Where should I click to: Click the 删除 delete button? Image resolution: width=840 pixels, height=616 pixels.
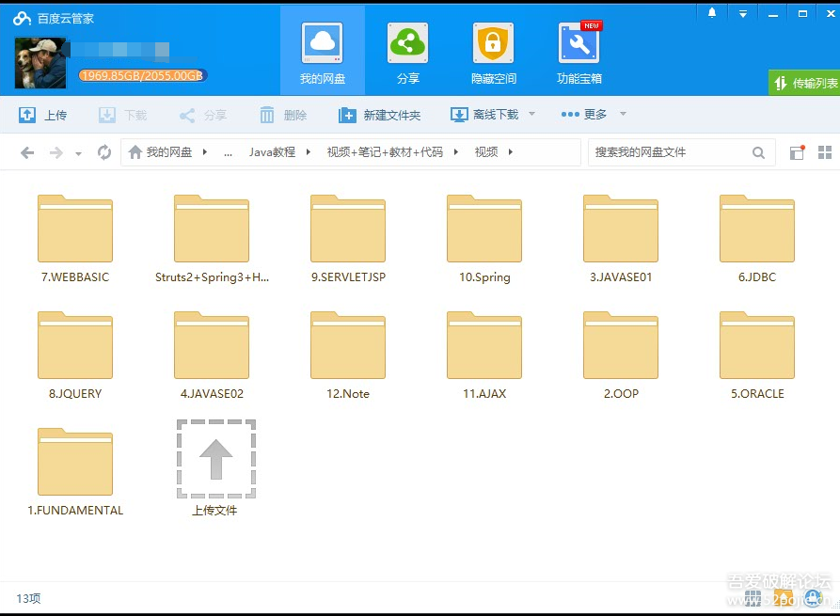(x=283, y=115)
